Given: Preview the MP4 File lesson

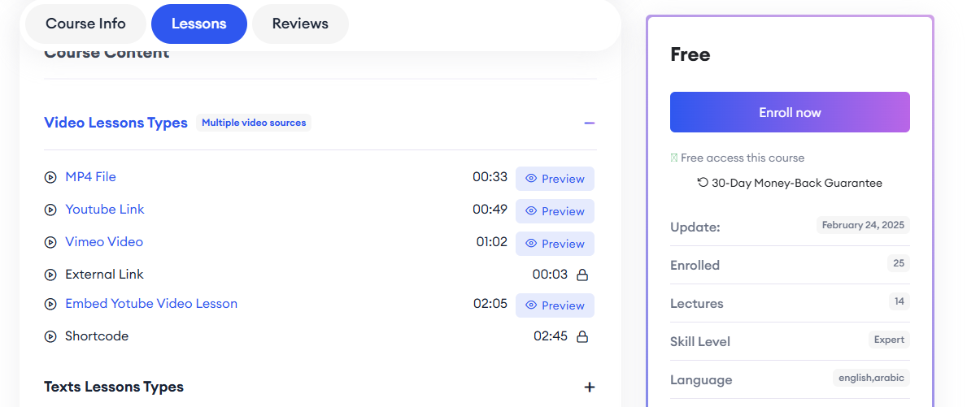Looking at the screenshot, I should tap(555, 179).
